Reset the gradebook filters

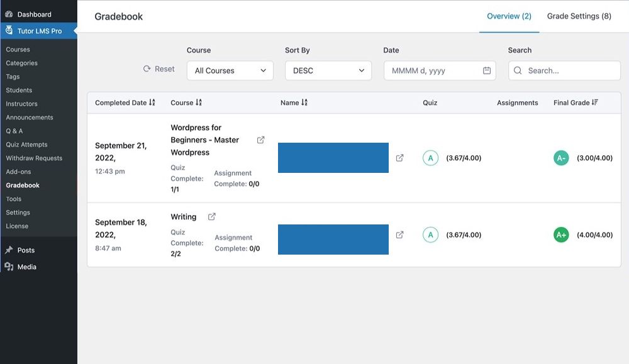[159, 69]
